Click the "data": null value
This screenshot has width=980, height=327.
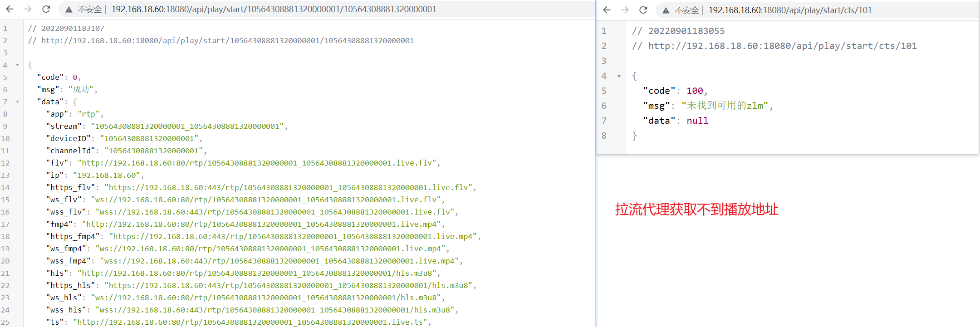[x=697, y=121]
